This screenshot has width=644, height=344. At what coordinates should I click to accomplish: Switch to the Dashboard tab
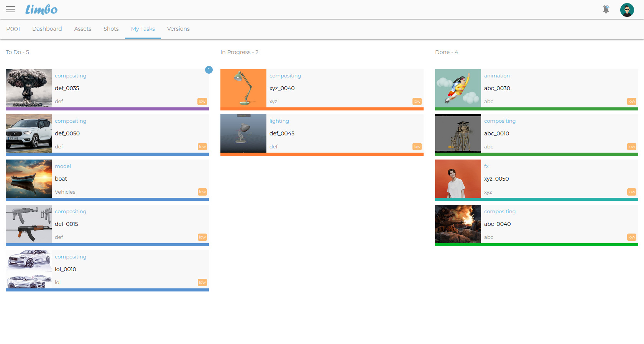(47, 29)
